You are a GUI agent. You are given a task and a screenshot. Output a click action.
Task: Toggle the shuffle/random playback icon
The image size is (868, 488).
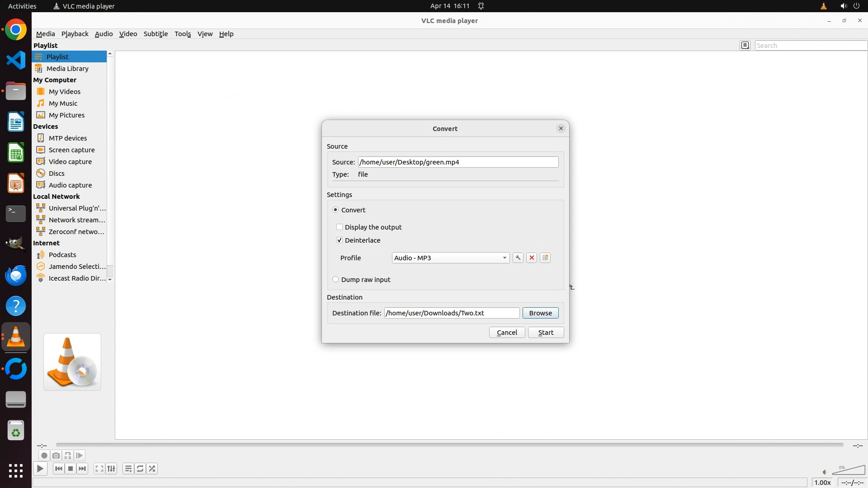[152, 469]
